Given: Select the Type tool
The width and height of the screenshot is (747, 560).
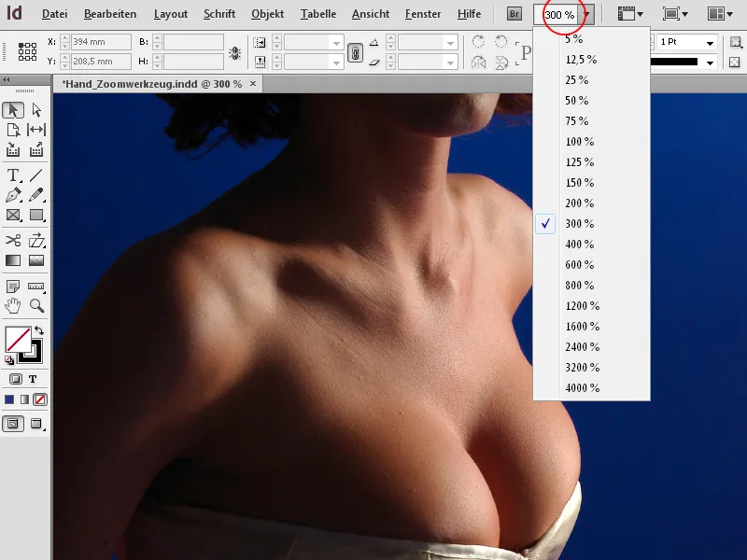Looking at the screenshot, I should pyautogui.click(x=13, y=175).
